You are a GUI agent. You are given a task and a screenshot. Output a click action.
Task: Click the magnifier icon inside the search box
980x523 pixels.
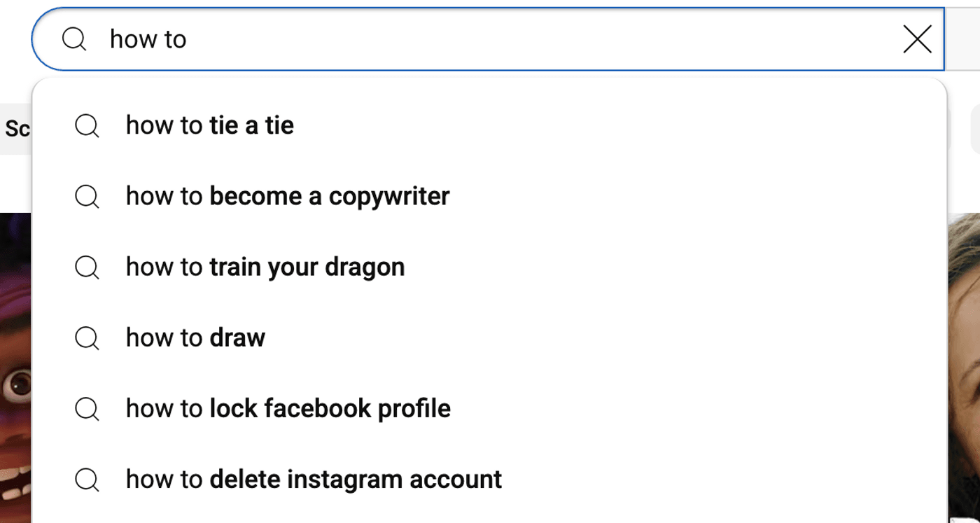click(x=74, y=39)
